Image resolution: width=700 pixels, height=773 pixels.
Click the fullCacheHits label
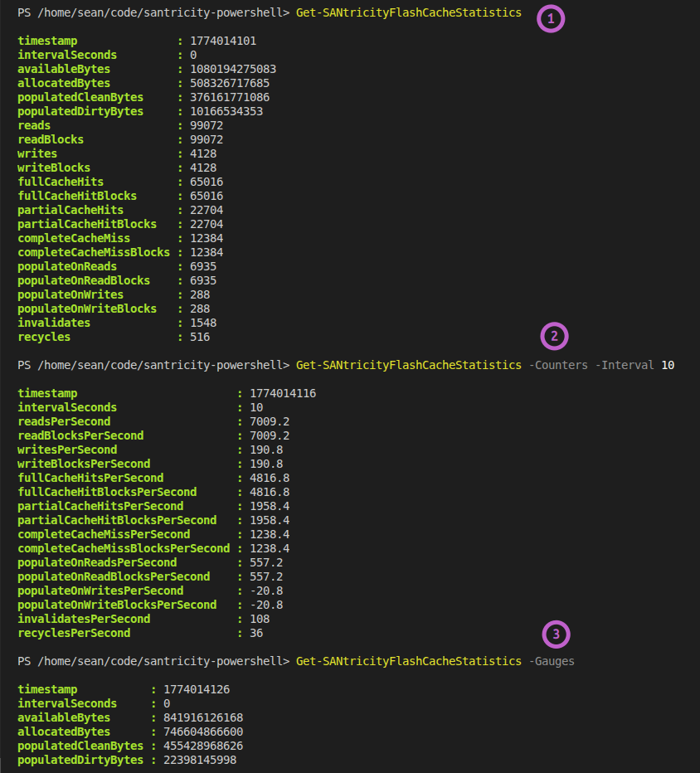(x=61, y=182)
